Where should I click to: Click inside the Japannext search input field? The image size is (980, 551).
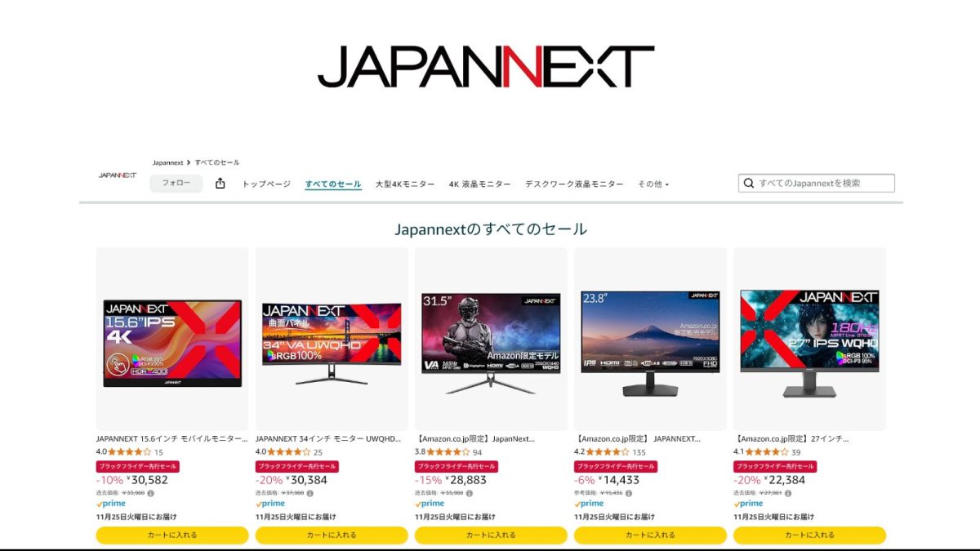pos(817,183)
